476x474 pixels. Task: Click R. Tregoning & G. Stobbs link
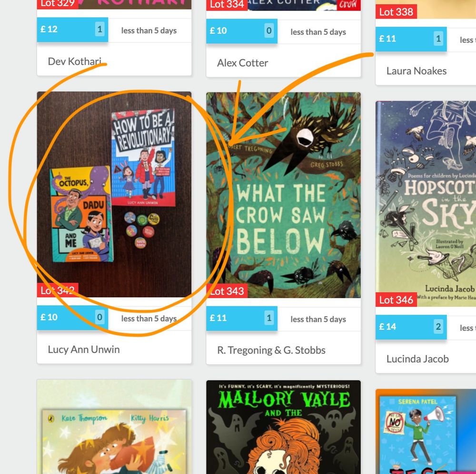pos(271,350)
